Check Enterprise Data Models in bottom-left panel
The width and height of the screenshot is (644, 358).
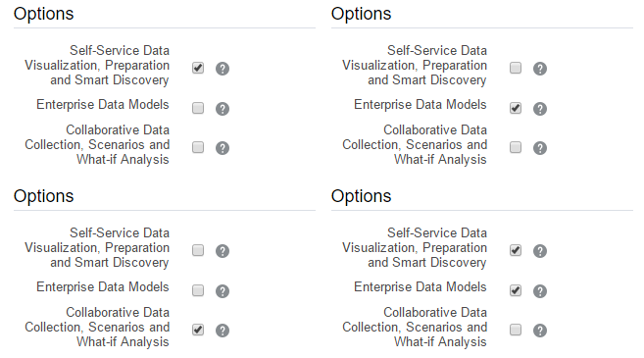click(x=198, y=290)
